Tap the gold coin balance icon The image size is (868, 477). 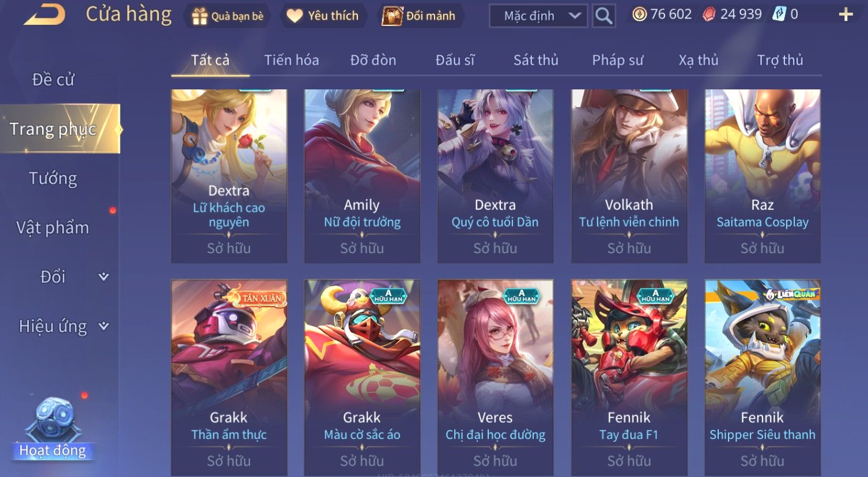click(639, 14)
